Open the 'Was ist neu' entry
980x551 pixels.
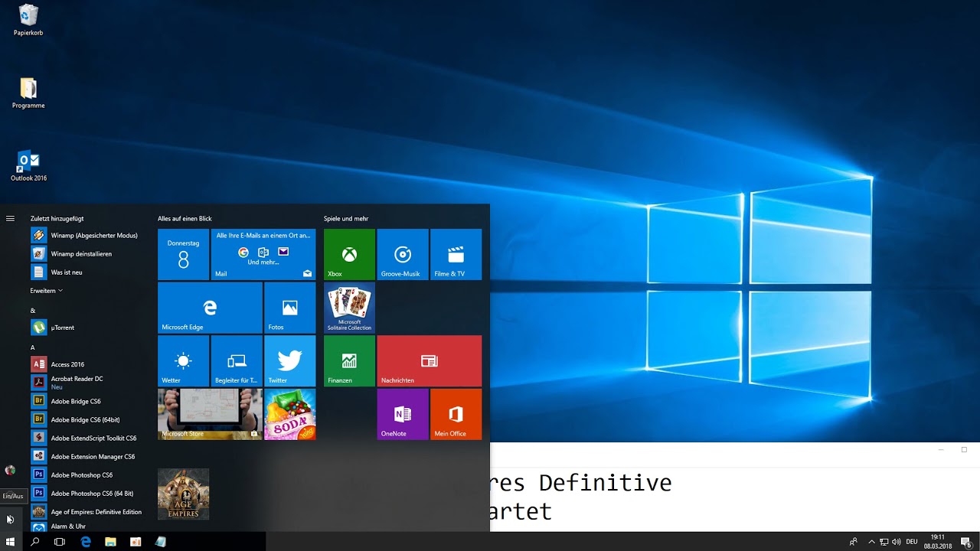point(87,272)
